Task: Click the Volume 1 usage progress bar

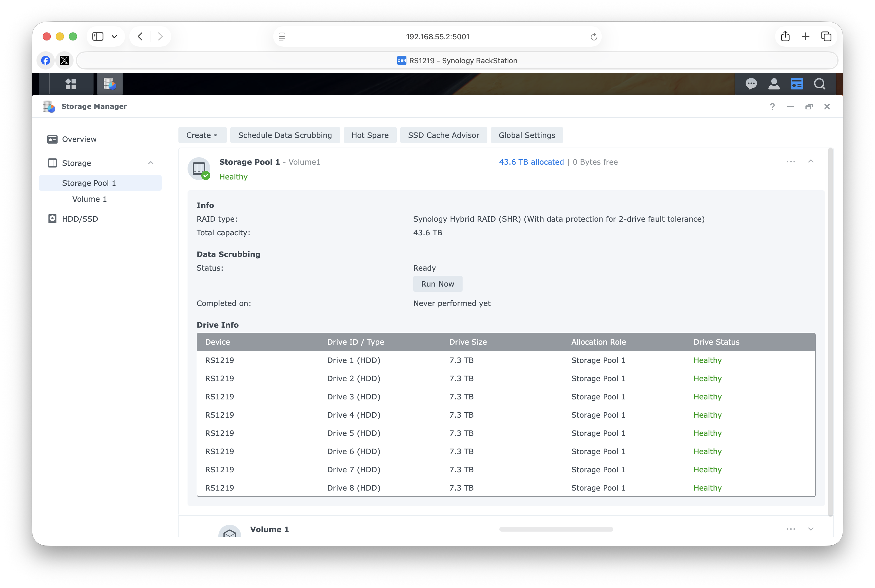Action: [556, 529]
